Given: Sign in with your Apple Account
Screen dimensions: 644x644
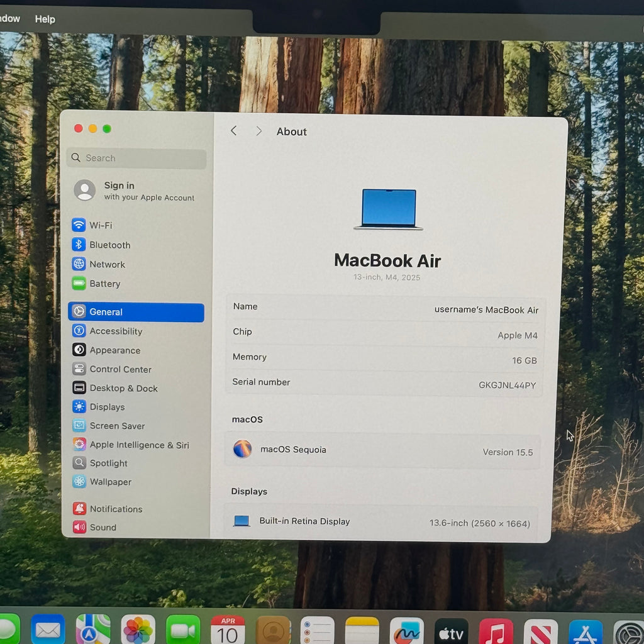Looking at the screenshot, I should [x=136, y=191].
